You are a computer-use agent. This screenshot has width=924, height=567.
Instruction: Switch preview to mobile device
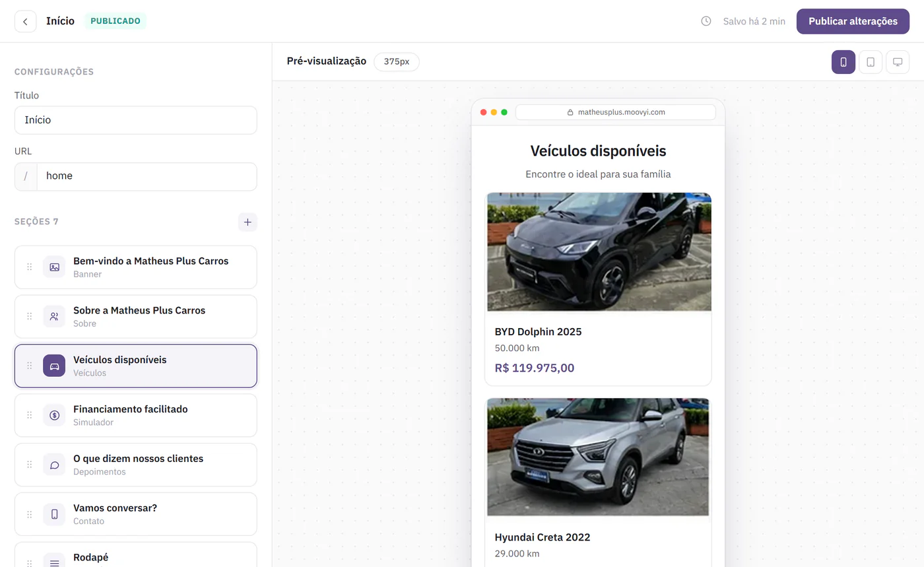[843, 62]
